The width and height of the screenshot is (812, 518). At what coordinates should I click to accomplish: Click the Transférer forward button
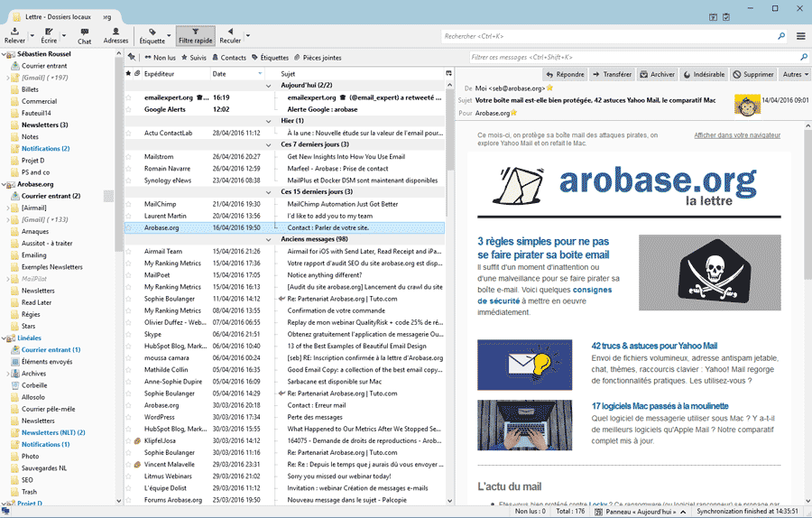[612, 75]
